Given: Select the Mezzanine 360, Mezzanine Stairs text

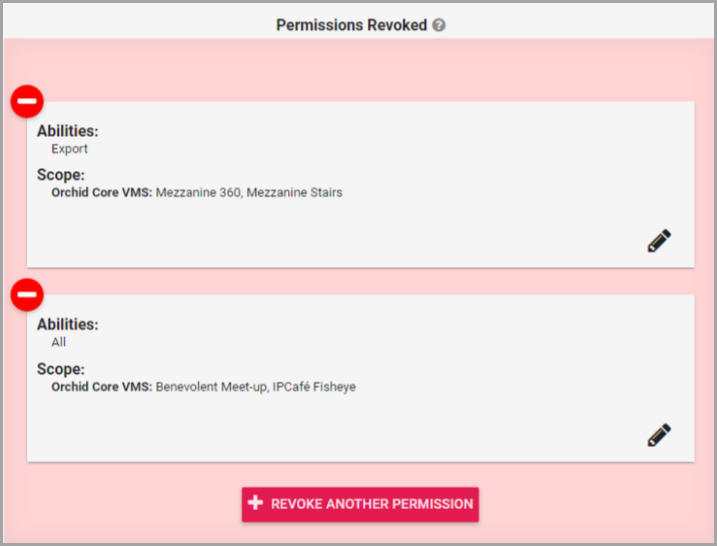Looking at the screenshot, I should [x=249, y=193].
